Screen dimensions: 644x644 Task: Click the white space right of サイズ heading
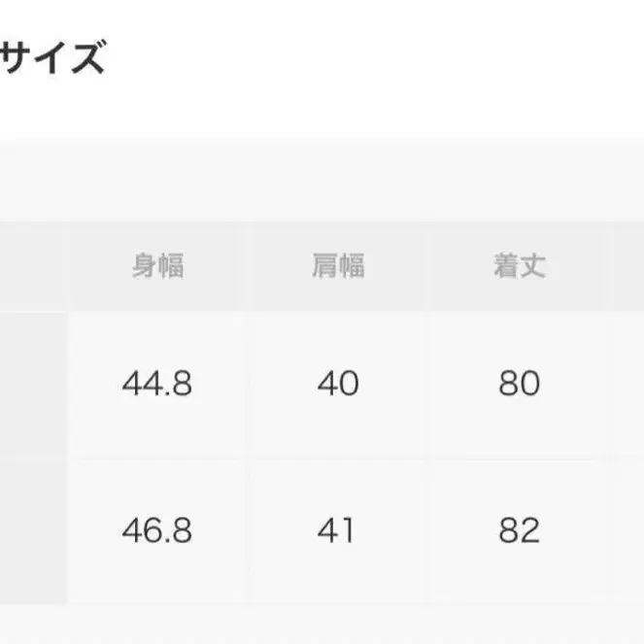[x=369, y=58]
